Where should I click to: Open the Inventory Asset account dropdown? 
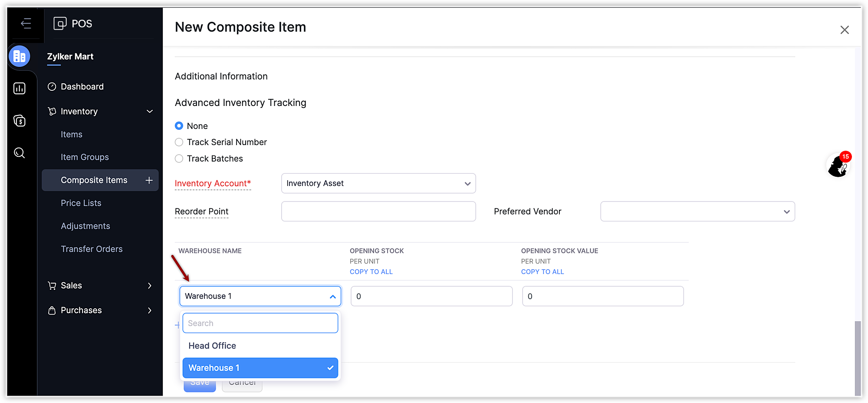click(378, 184)
